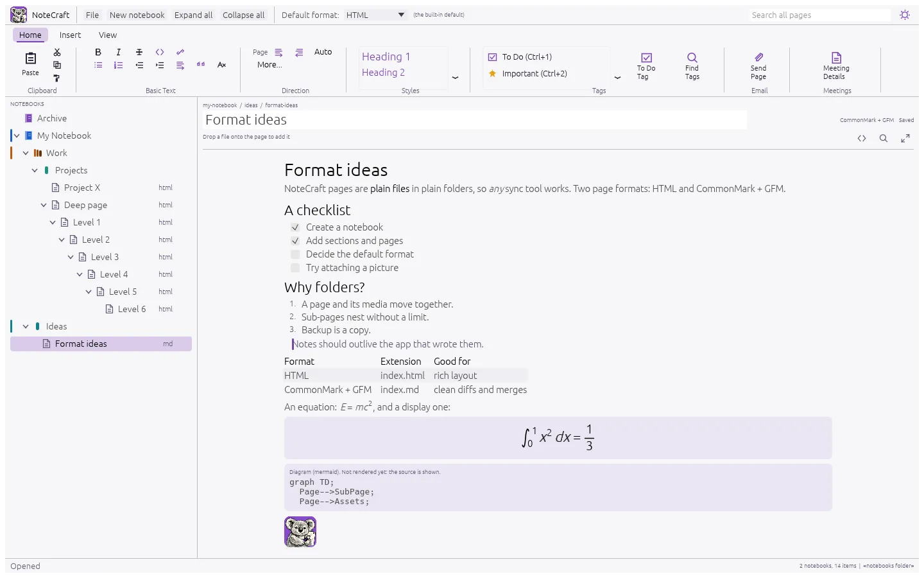The width and height of the screenshot is (924, 578).
Task: Click the Search all pages field
Action: [x=820, y=15]
